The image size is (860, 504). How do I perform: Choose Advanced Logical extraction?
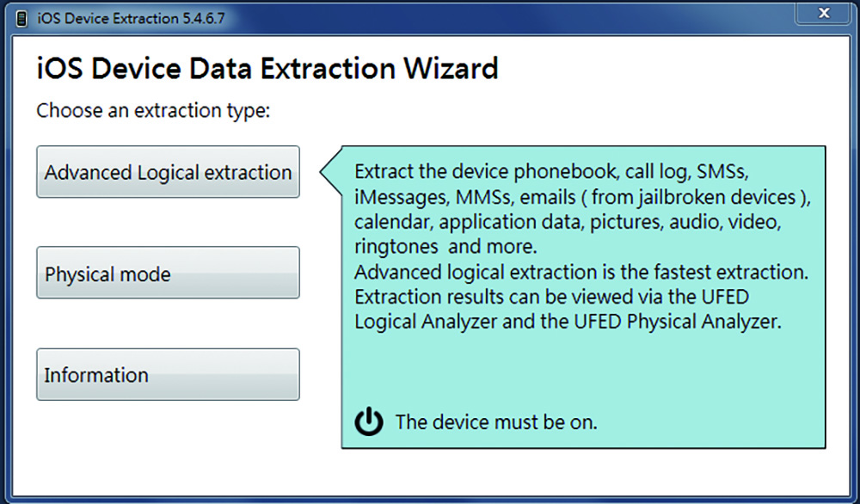tap(168, 172)
